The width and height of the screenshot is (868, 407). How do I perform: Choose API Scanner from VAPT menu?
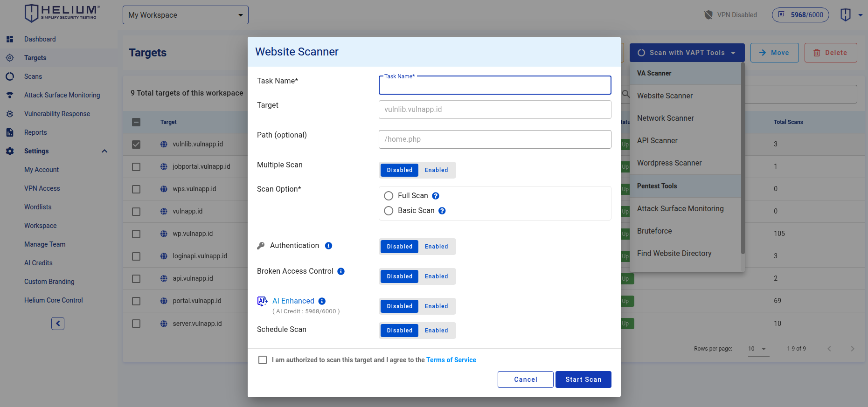pyautogui.click(x=686, y=140)
